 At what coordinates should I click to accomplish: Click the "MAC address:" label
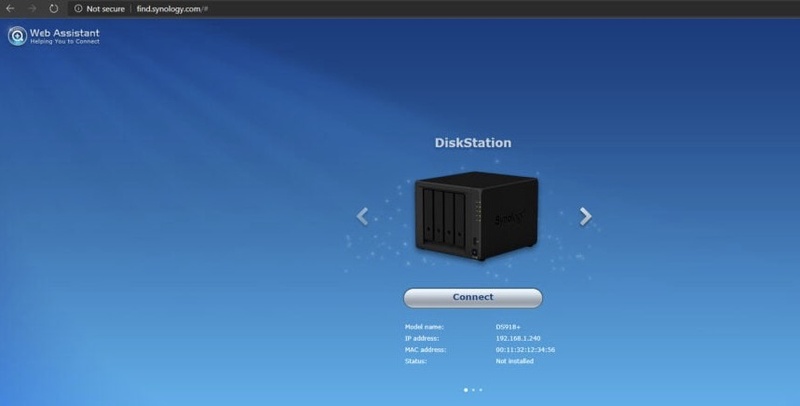(x=425, y=350)
